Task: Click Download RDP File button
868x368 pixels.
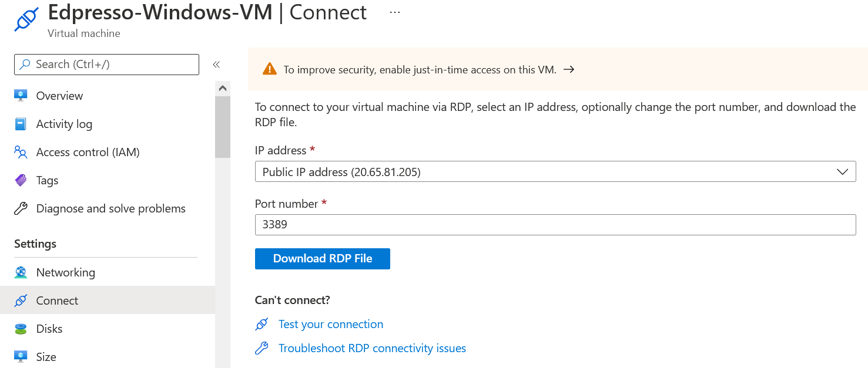Action: 322,259
